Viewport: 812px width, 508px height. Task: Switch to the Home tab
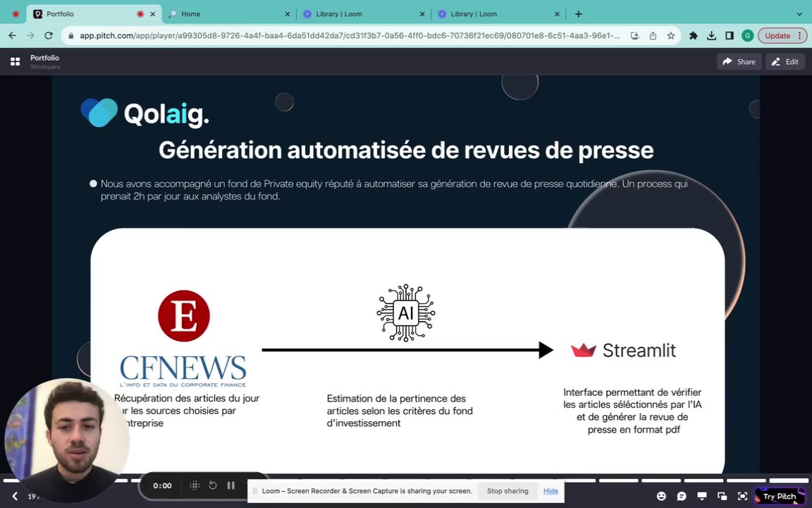pos(230,14)
